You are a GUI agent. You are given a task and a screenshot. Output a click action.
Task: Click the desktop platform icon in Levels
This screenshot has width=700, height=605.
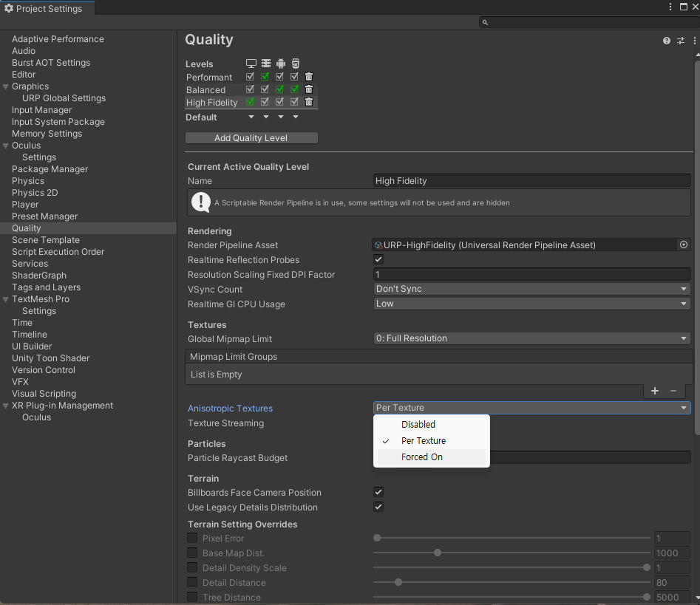pos(251,64)
